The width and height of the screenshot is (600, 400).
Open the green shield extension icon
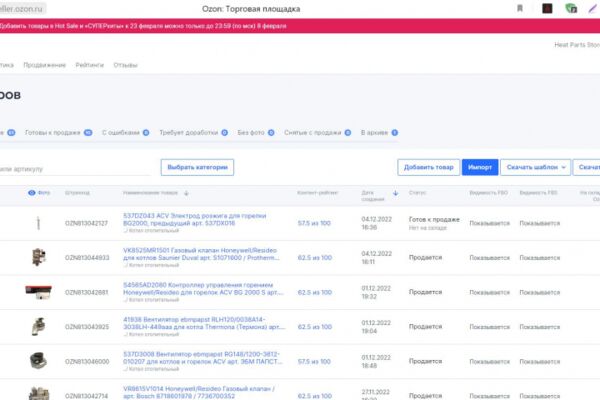571,8
